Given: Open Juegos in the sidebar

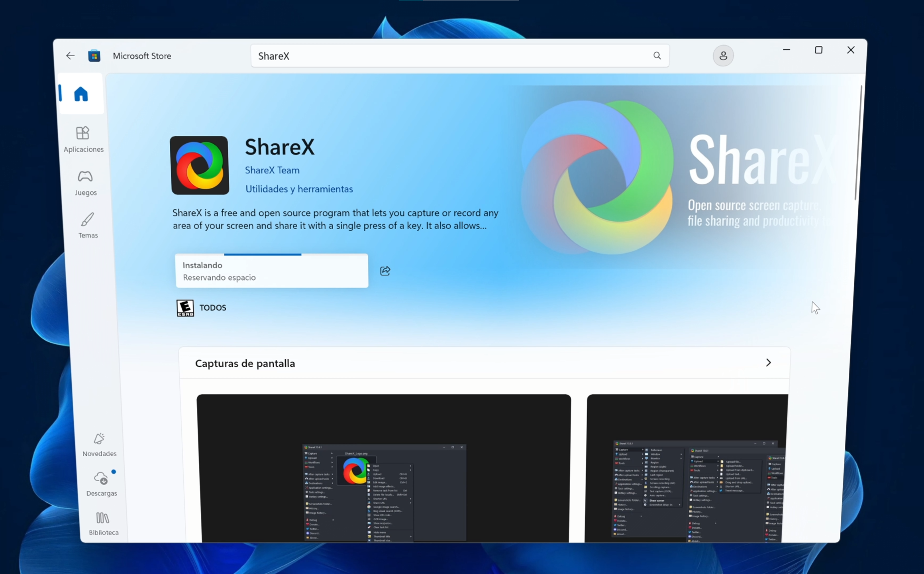Looking at the screenshot, I should (86, 183).
